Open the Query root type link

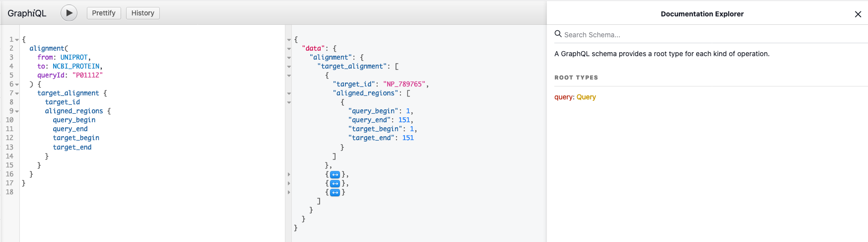[x=586, y=97]
